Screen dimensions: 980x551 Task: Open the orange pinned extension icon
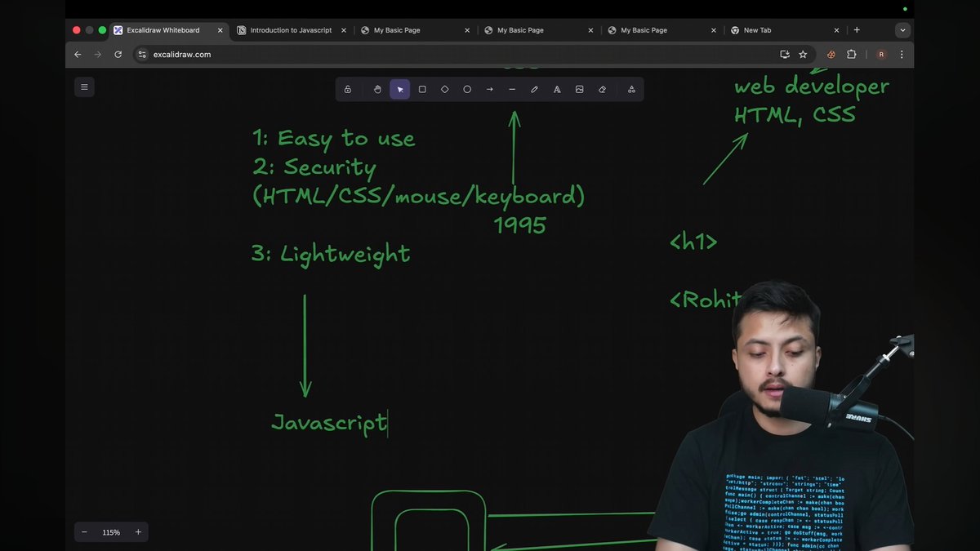(x=831, y=55)
